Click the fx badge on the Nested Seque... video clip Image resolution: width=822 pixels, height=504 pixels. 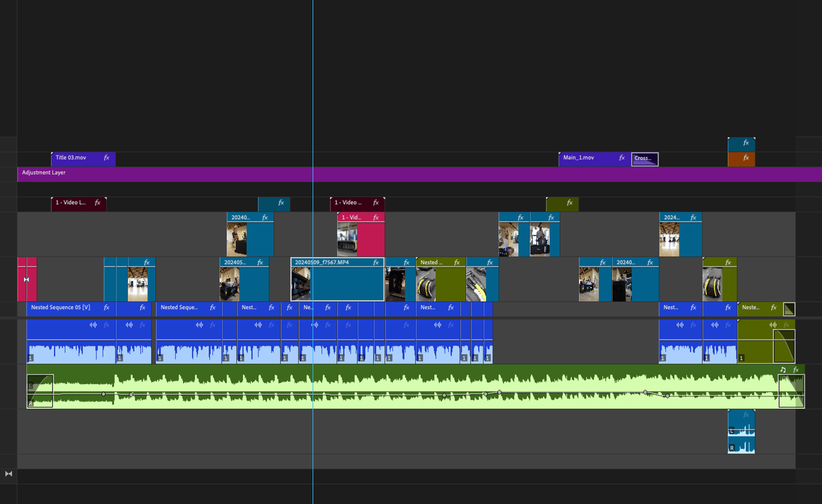pyautogui.click(x=213, y=308)
